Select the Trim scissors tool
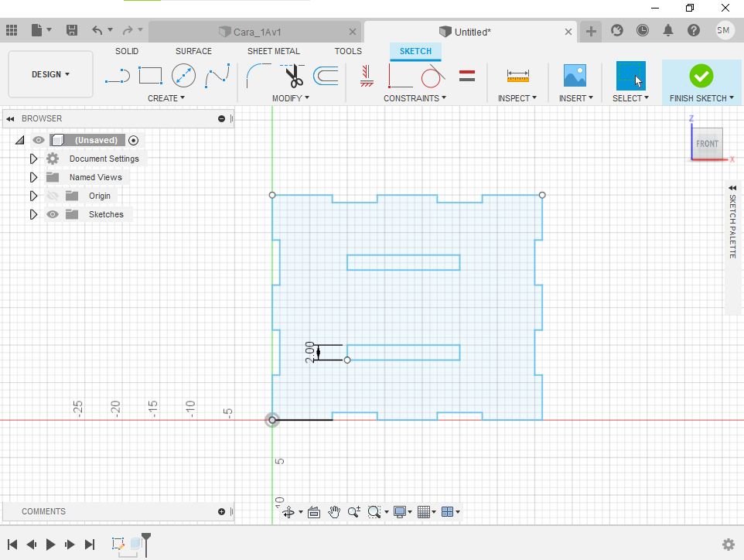The height and width of the screenshot is (560, 744). click(x=294, y=76)
